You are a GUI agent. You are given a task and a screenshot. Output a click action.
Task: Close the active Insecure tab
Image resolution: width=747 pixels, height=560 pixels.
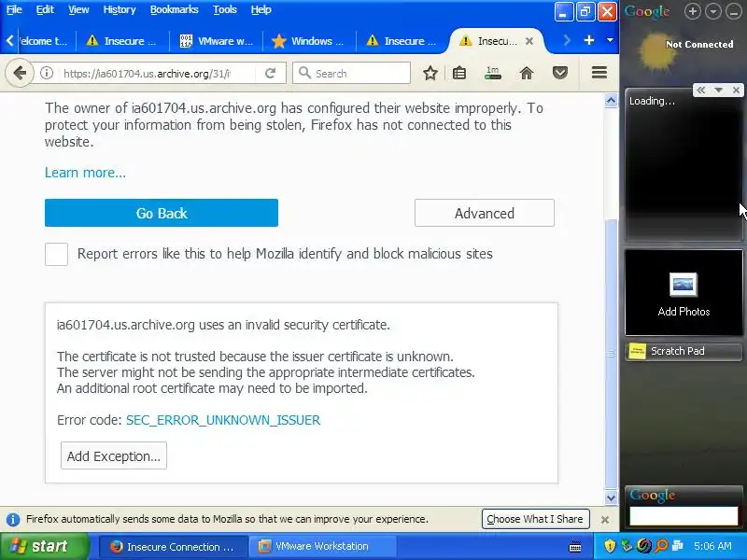(529, 41)
